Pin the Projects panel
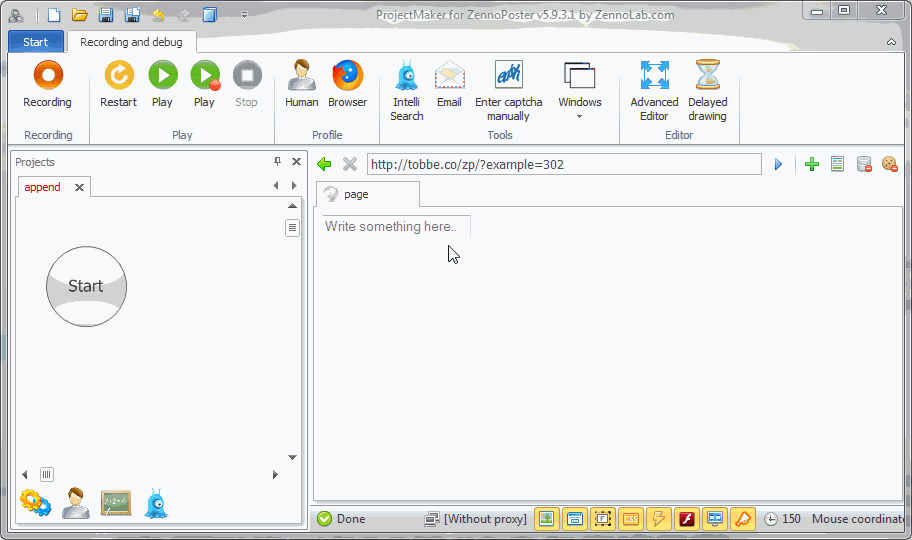Image resolution: width=912 pixels, height=540 pixels. [277, 161]
